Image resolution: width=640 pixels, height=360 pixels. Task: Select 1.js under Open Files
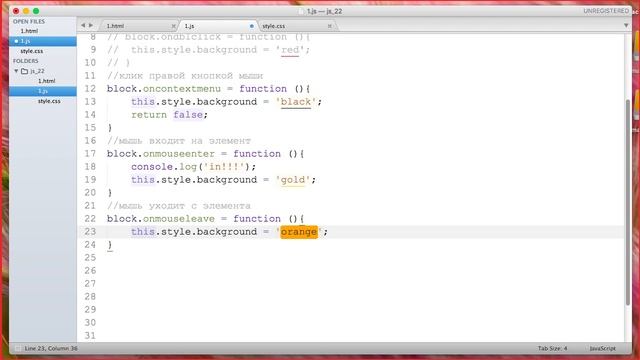click(x=42, y=41)
